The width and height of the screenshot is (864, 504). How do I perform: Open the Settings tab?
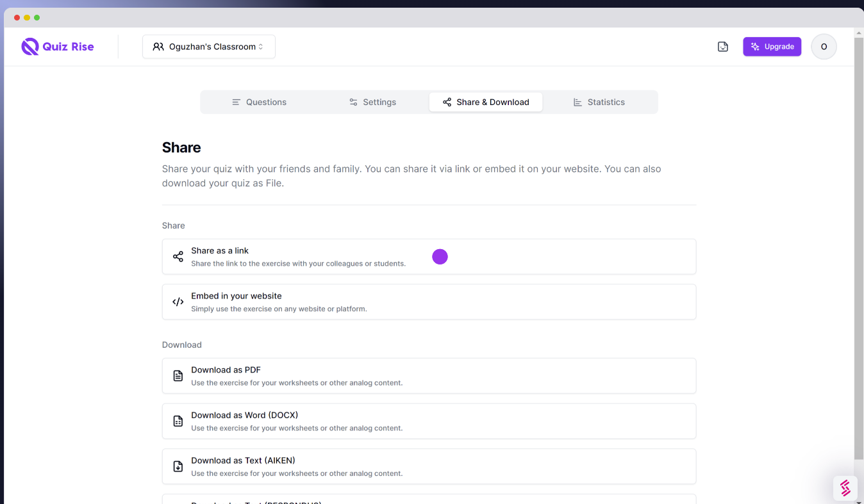pos(372,102)
